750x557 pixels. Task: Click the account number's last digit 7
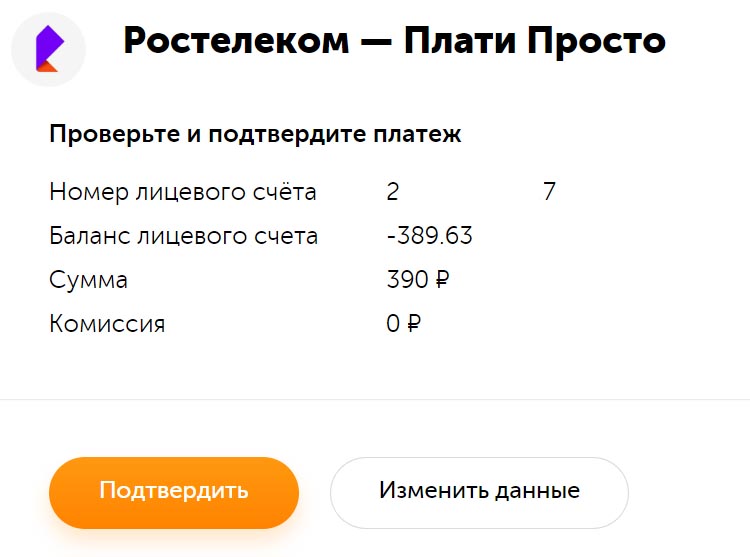point(549,192)
